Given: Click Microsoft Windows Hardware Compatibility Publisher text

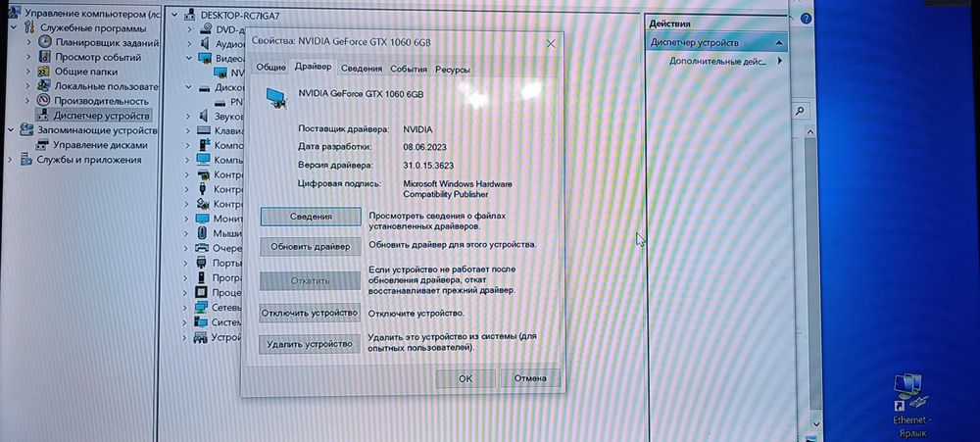Looking at the screenshot, I should [x=458, y=189].
